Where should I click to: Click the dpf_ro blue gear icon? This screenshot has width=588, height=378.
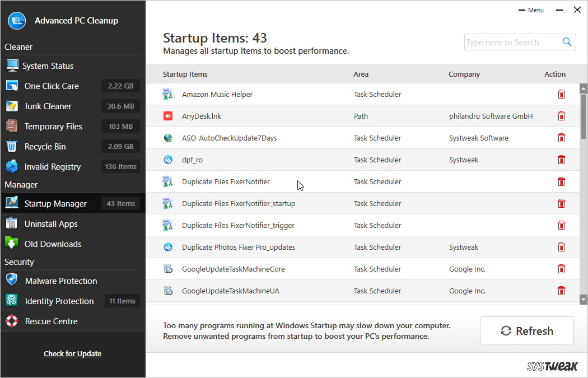point(168,160)
